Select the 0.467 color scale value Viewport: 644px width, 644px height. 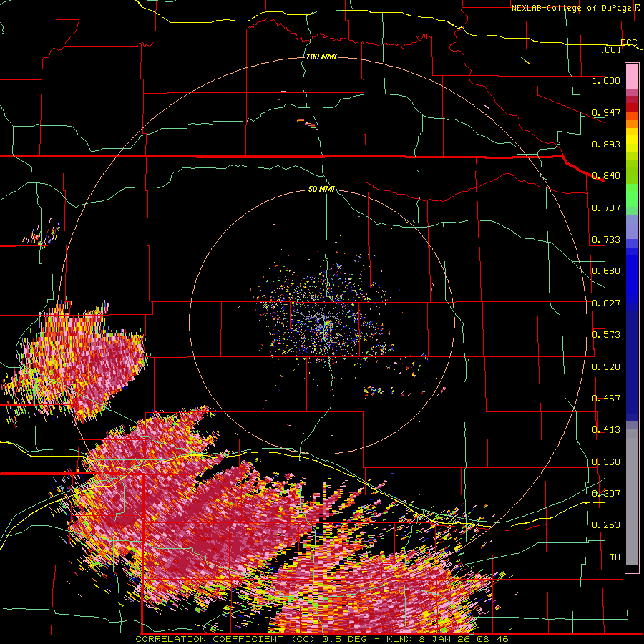[x=606, y=399]
